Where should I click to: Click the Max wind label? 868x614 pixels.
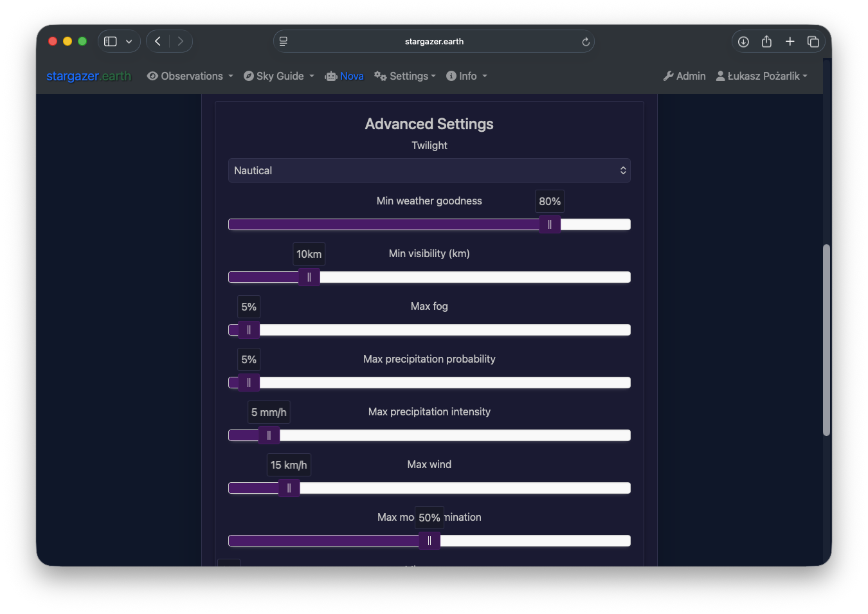tap(429, 465)
